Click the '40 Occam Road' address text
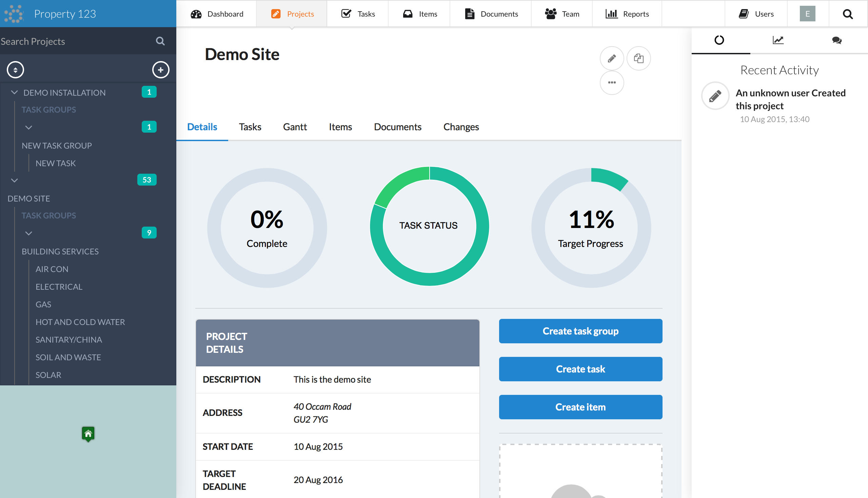The width and height of the screenshot is (868, 498). 322,407
